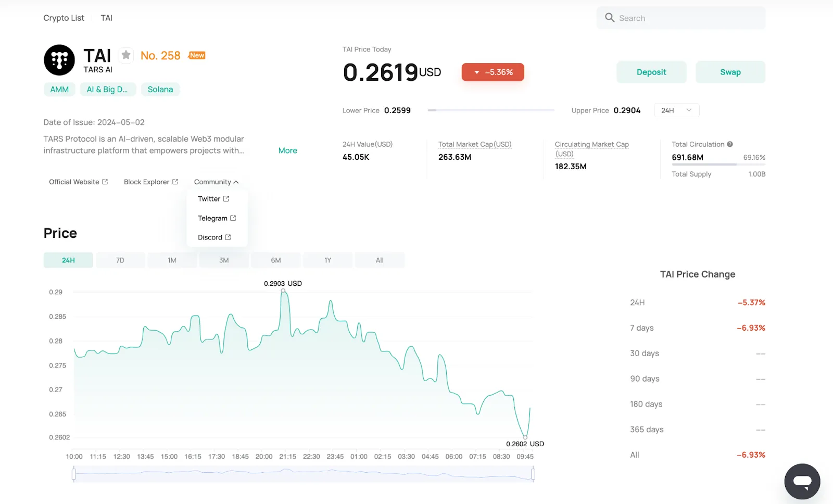The height and width of the screenshot is (504, 833).
Task: Click the 7 days change value -6.93%
Action: pos(751,328)
